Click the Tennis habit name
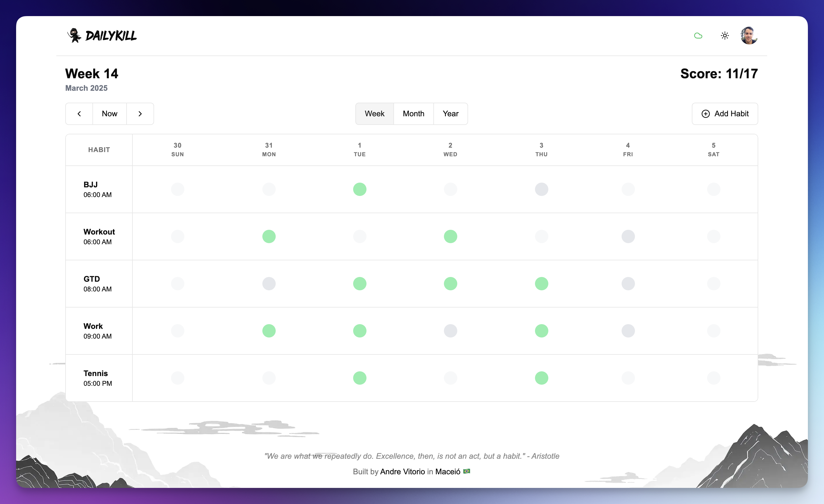Viewport: 824px width, 504px height. (96, 373)
